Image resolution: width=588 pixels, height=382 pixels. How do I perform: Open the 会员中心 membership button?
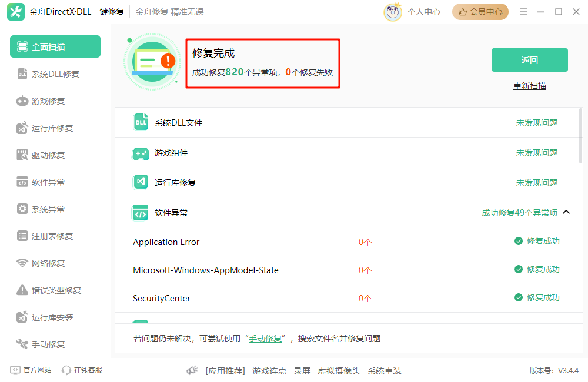(x=480, y=11)
